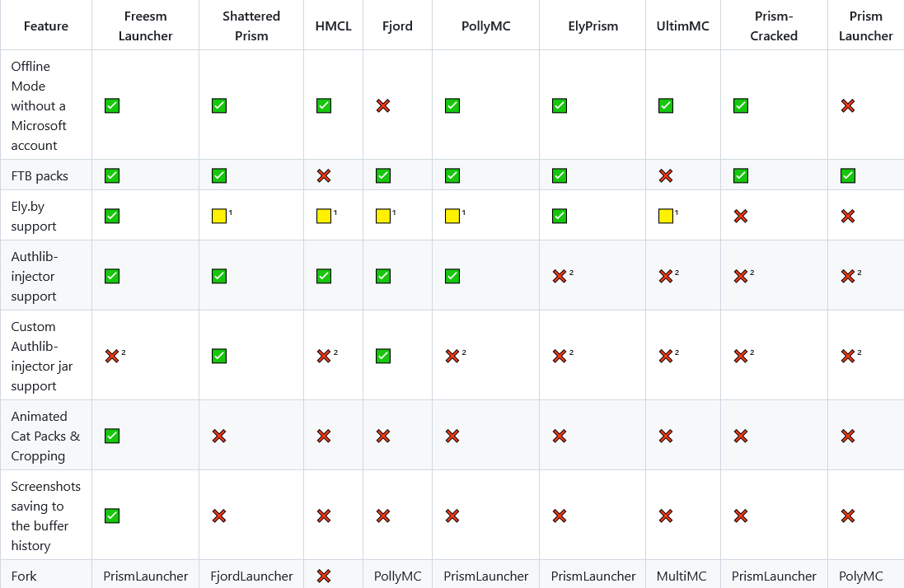This screenshot has width=904, height=588.
Task: Click the red cross in HMCL Fork row
Action: pyautogui.click(x=323, y=576)
